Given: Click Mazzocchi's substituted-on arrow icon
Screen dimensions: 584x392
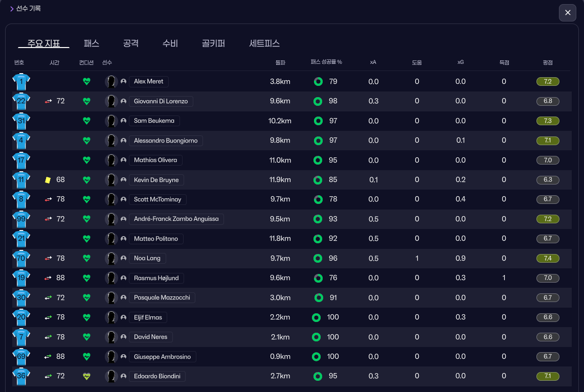Looking at the screenshot, I should (x=48, y=298).
